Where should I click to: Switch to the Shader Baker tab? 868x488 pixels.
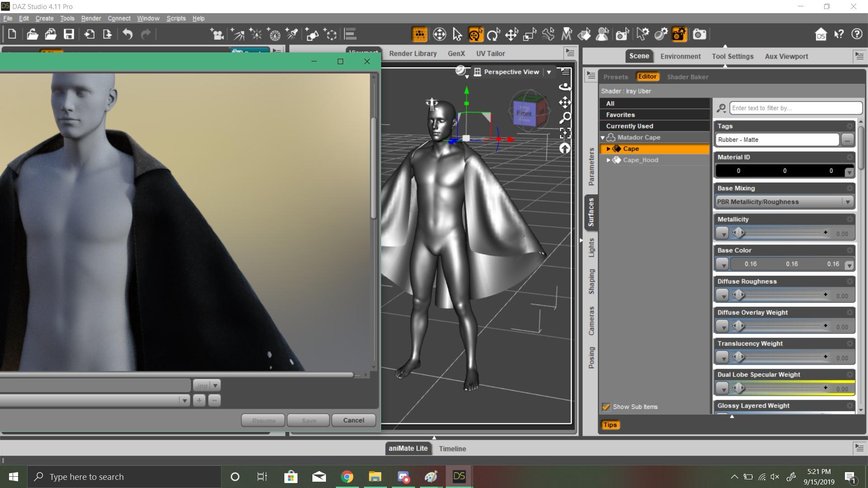[687, 77]
